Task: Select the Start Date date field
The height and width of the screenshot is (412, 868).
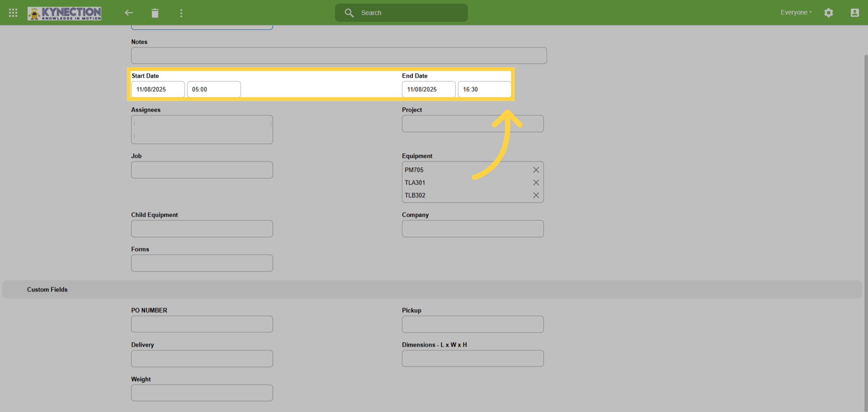Action: (158, 89)
